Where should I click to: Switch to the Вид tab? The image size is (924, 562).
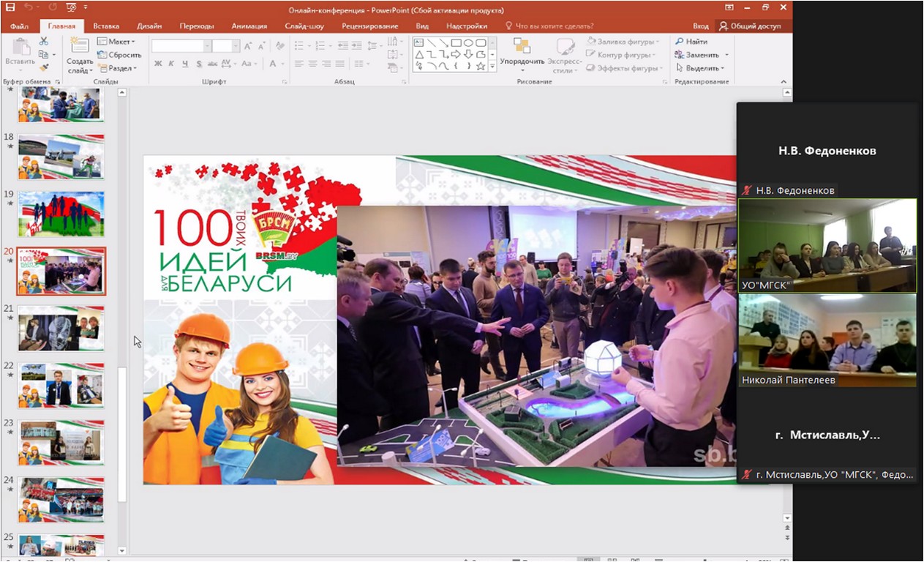pos(422,26)
